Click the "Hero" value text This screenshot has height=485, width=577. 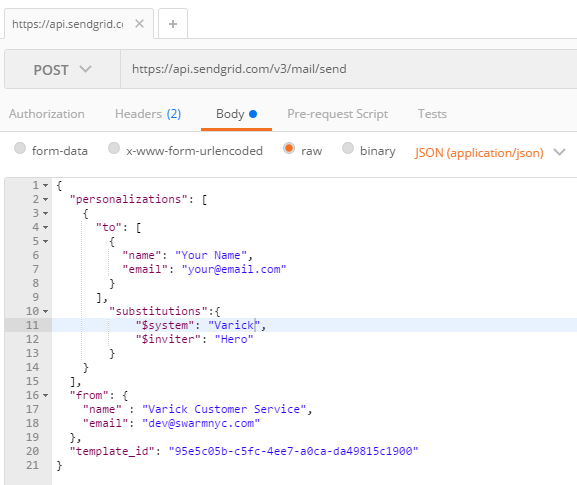234,339
